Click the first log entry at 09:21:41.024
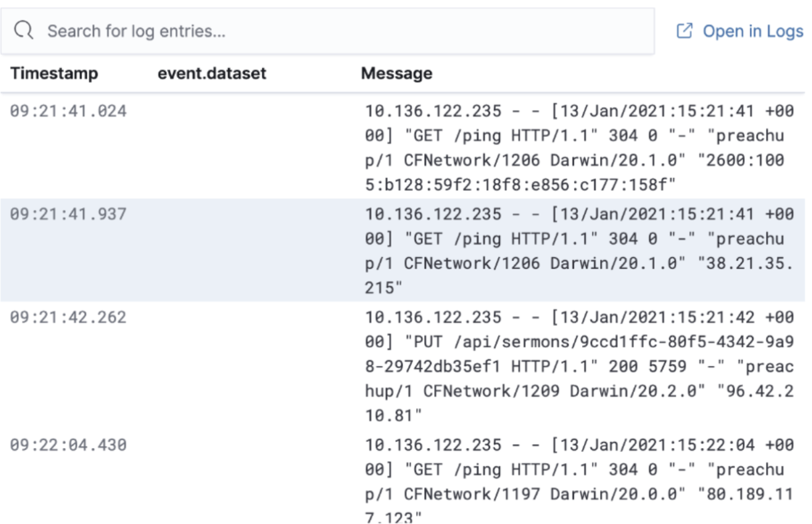The width and height of the screenshot is (812, 524). [x=400, y=148]
